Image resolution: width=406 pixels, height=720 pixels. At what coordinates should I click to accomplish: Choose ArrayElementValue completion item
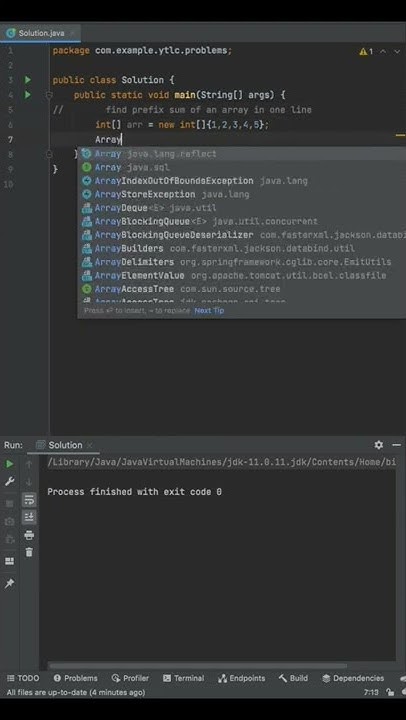242,276
